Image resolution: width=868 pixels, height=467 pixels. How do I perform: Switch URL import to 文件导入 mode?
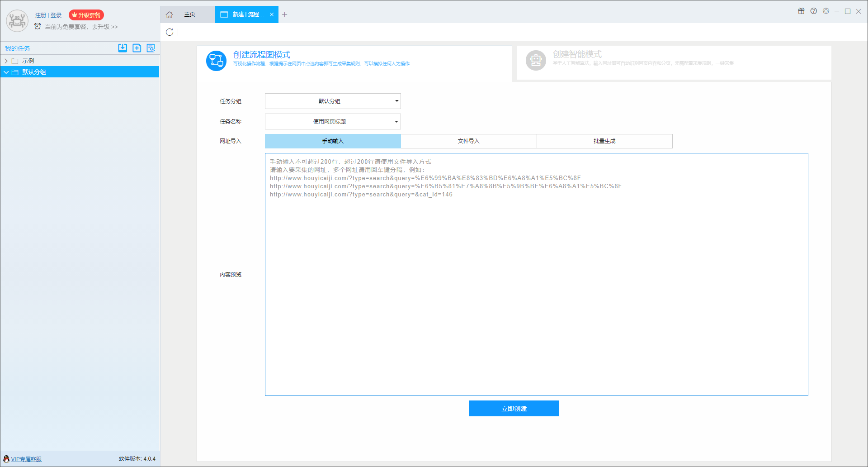(x=469, y=141)
